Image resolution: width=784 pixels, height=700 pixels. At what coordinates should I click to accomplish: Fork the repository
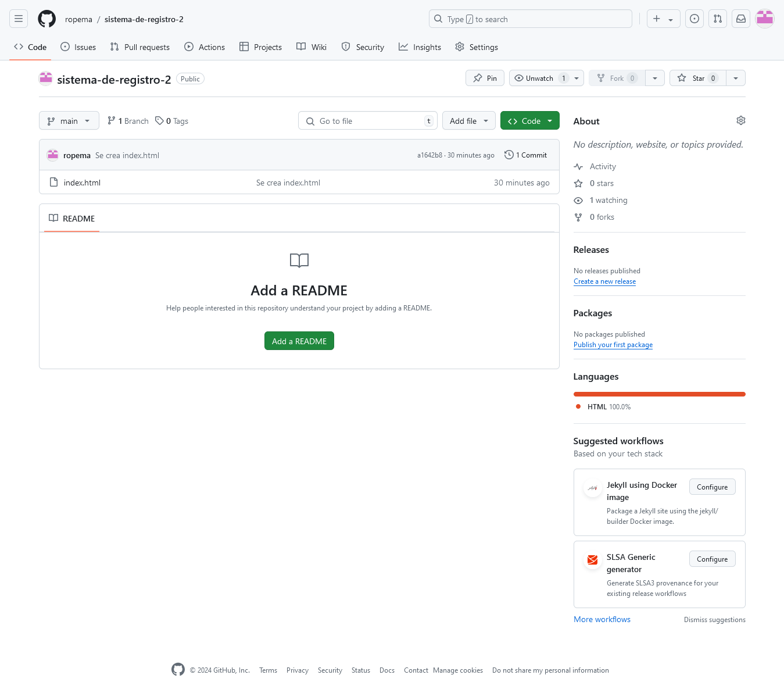coord(617,78)
